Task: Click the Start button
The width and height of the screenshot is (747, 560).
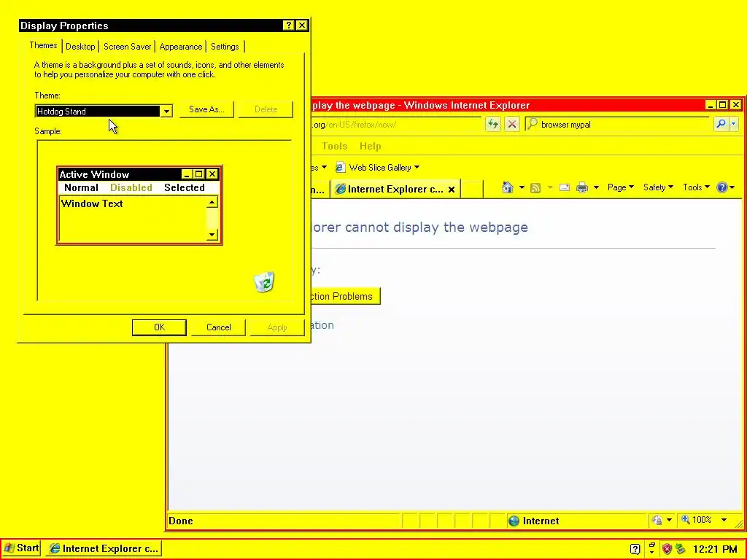Action: pos(21,548)
